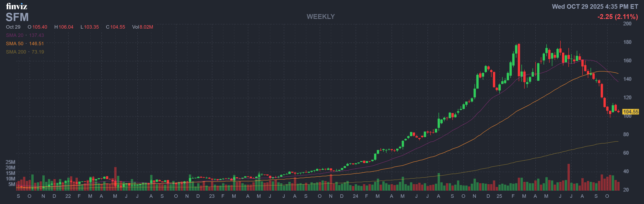This screenshot has height=204, width=644.
Task: Click the date and time stamp at top right
Action: click(x=595, y=6)
